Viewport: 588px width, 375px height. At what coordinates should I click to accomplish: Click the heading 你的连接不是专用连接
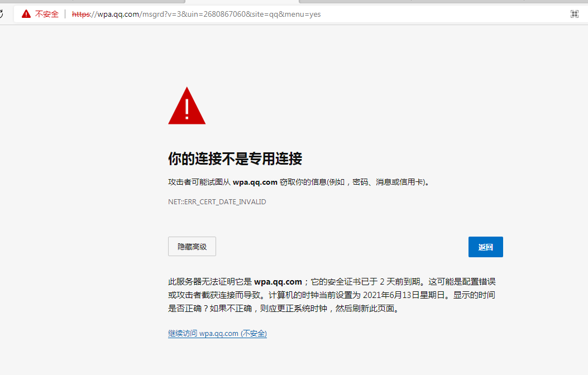235,159
